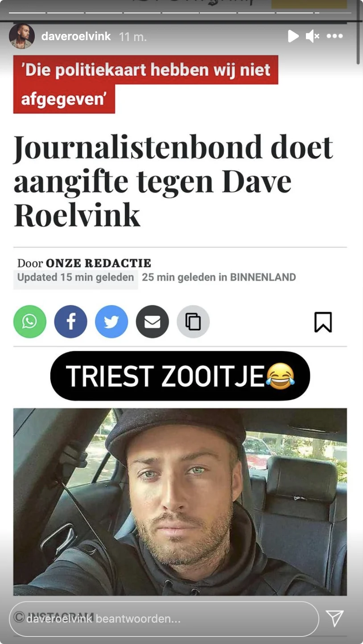This screenshot has height=644, width=363.
Task: Click the headline Journalistenbond doet aangifte
Action: (x=173, y=181)
